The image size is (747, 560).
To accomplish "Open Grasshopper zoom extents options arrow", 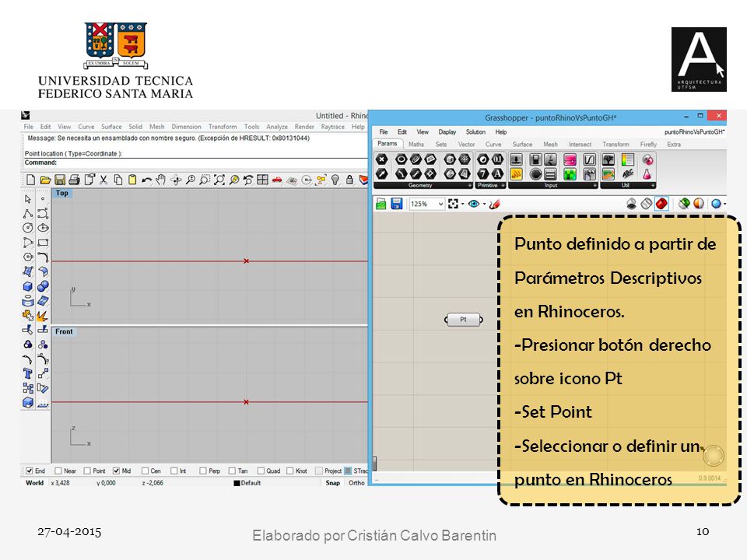I will point(462,205).
